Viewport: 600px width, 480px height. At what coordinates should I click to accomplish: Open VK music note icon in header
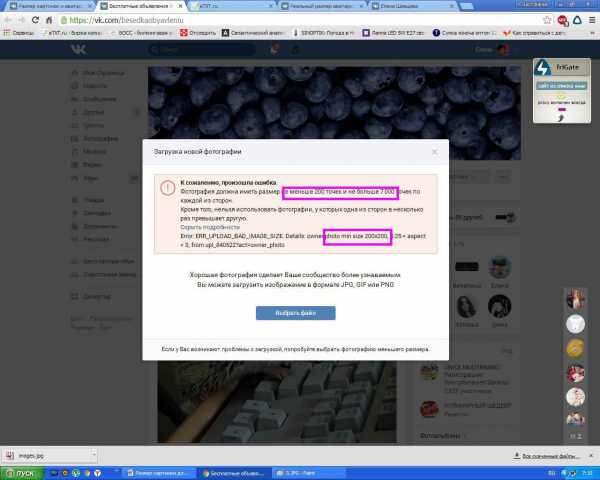[295, 49]
